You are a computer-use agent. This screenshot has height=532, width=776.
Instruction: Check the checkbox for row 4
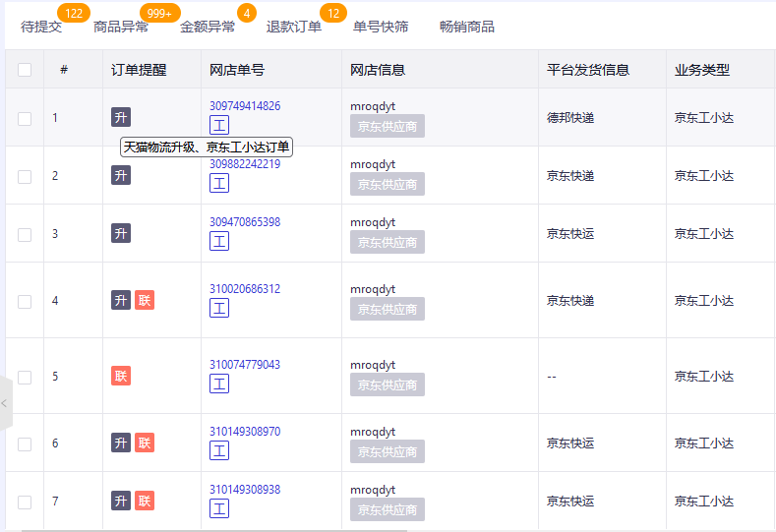[25, 301]
